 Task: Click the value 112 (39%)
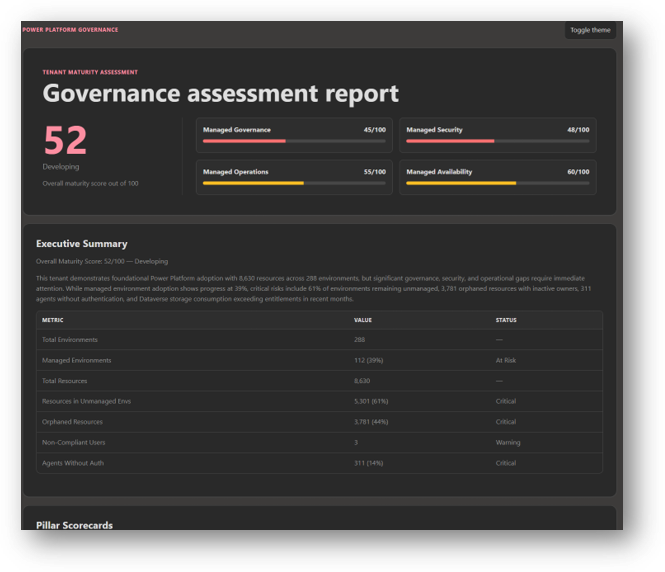[369, 360]
